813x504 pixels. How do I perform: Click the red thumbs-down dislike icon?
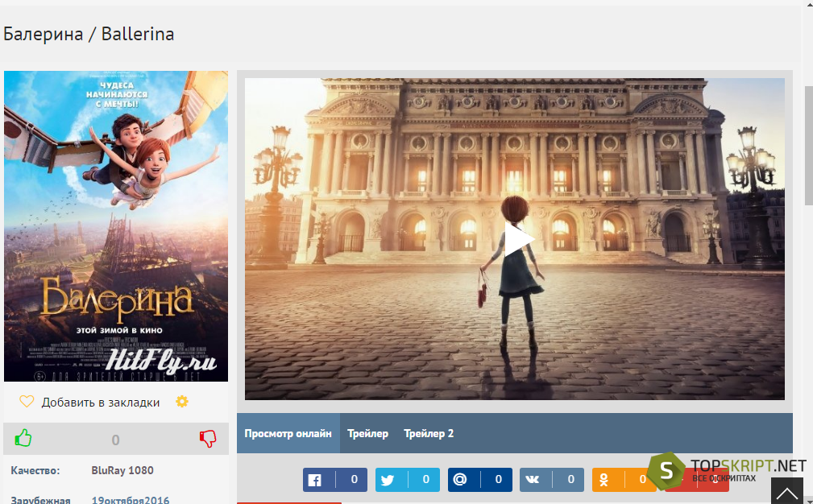[x=208, y=439]
